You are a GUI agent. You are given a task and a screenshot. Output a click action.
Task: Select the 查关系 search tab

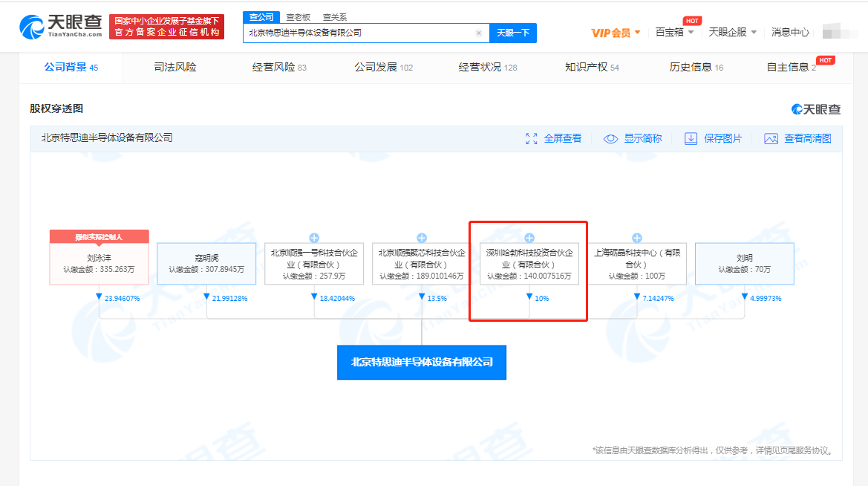334,17
